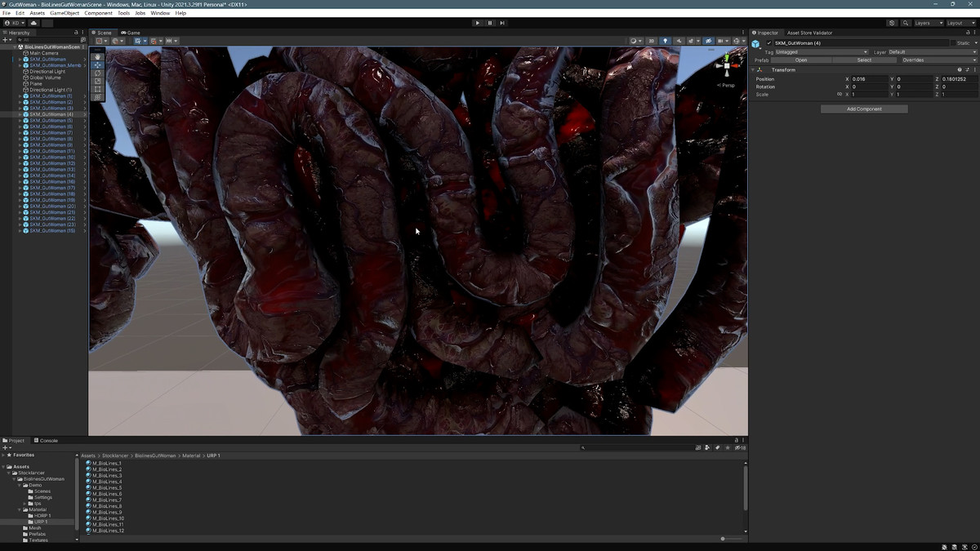Viewport: 980px width, 551px height.
Task: Open the Layers dropdown
Action: pos(928,23)
